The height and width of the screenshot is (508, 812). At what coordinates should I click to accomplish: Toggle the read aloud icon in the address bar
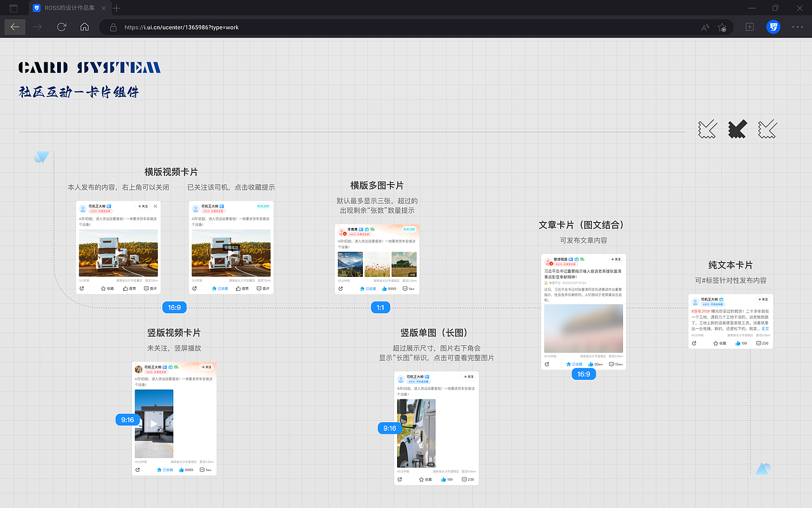point(705,27)
